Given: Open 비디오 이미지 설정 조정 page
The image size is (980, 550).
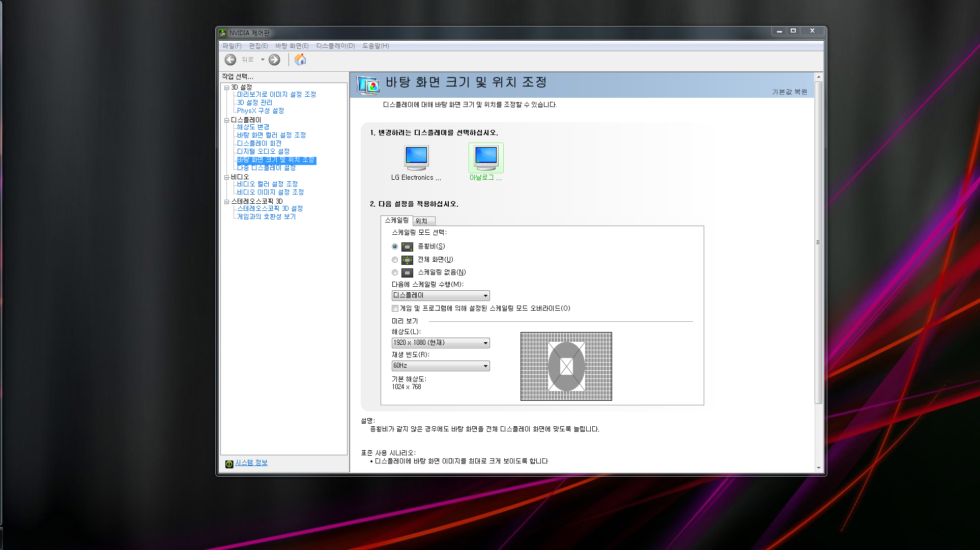Looking at the screenshot, I should 270,193.
